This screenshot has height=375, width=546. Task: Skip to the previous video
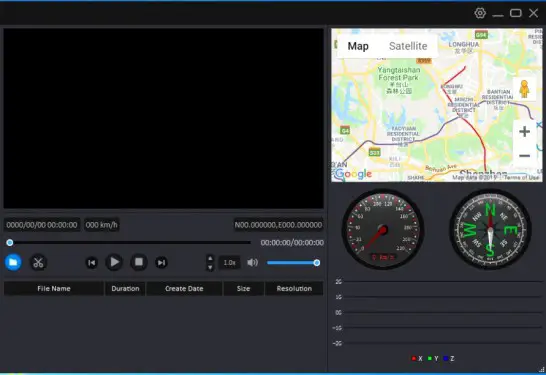(x=92, y=263)
